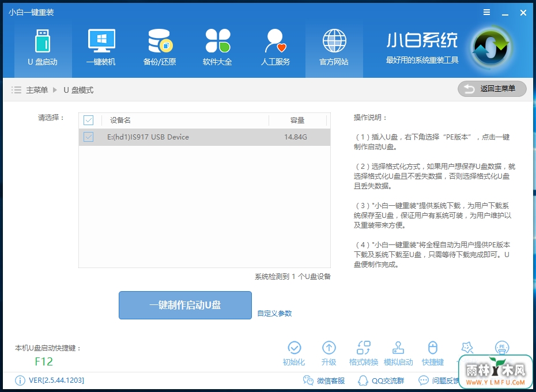Click 系统检测到 1 个U盘设备 status text
Viewport: 536px width, 392px height.
coord(293,276)
